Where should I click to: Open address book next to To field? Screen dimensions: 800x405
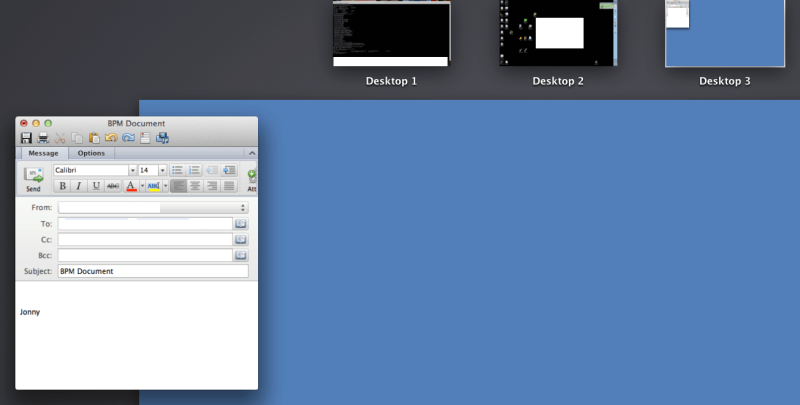pos(241,223)
